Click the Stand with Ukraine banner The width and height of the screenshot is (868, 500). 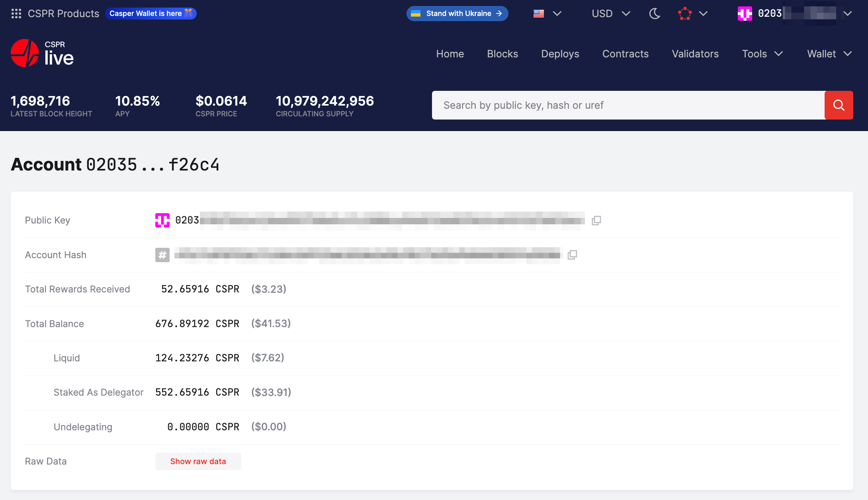pos(457,14)
